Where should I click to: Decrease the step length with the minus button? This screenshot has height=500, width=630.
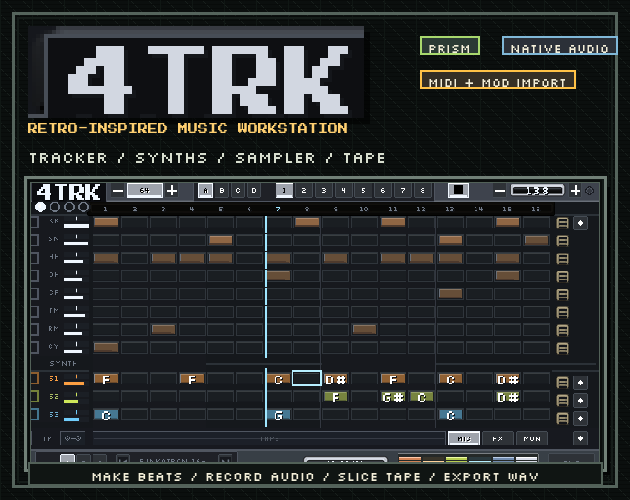(118, 191)
